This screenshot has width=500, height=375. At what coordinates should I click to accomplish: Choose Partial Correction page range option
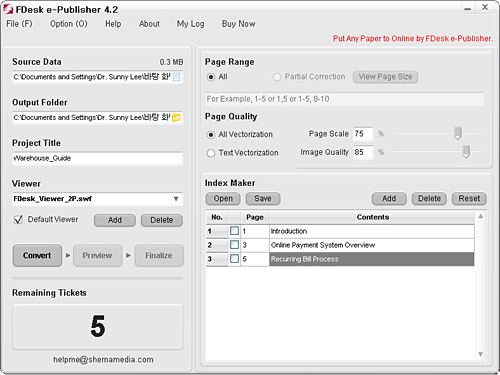(x=277, y=77)
